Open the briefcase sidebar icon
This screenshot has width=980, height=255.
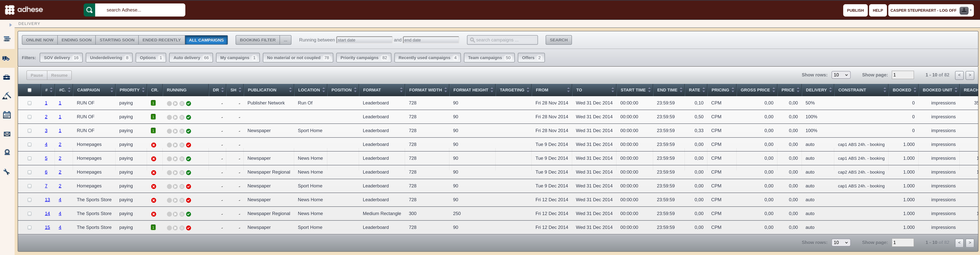7,77
